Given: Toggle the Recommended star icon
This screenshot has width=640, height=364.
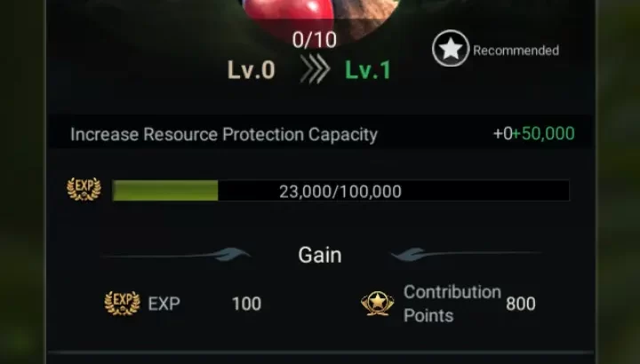Looking at the screenshot, I should (451, 49).
